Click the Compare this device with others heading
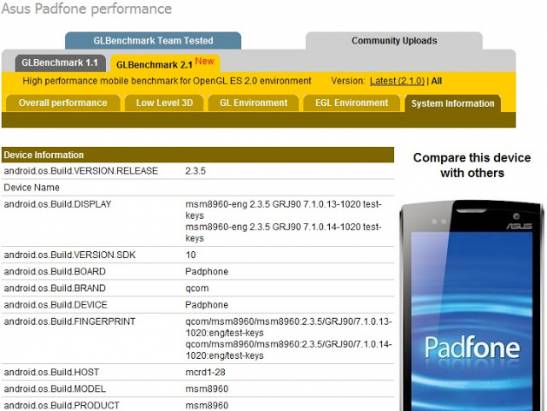This screenshot has height=411, width=547. (x=472, y=165)
